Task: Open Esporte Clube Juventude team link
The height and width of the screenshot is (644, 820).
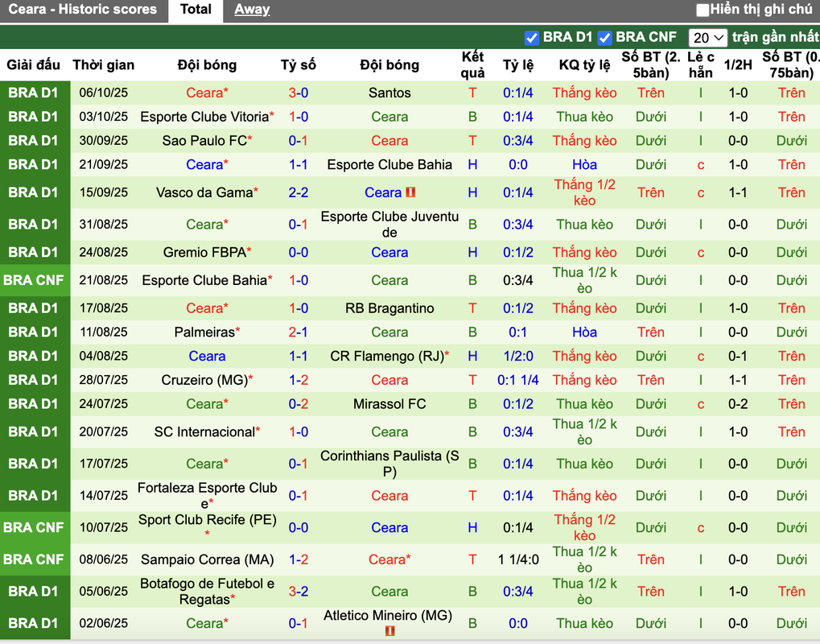Action: [389, 225]
